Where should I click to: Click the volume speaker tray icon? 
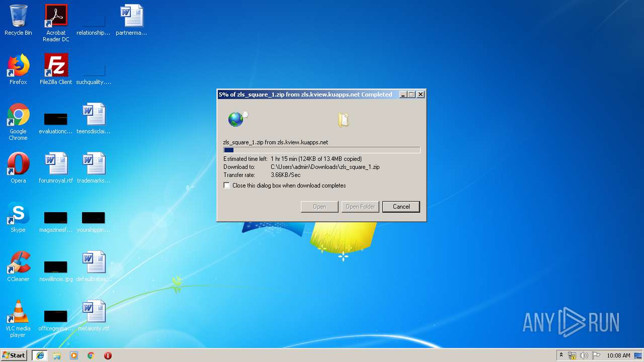click(x=584, y=355)
